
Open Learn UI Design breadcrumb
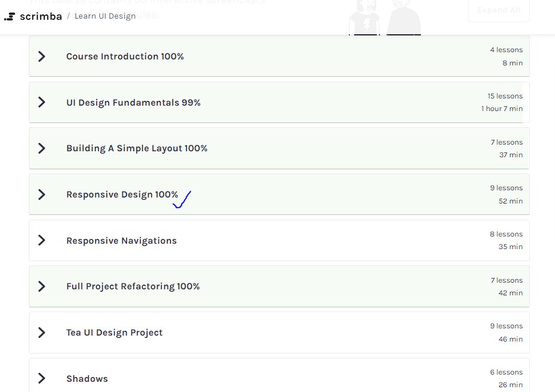coord(105,16)
